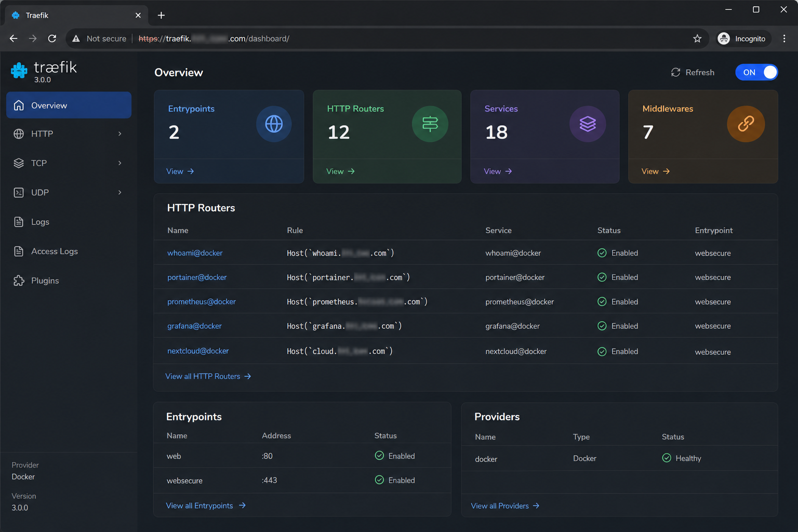Click the Refresh circular arrows icon
The height and width of the screenshot is (532, 798).
tap(675, 72)
